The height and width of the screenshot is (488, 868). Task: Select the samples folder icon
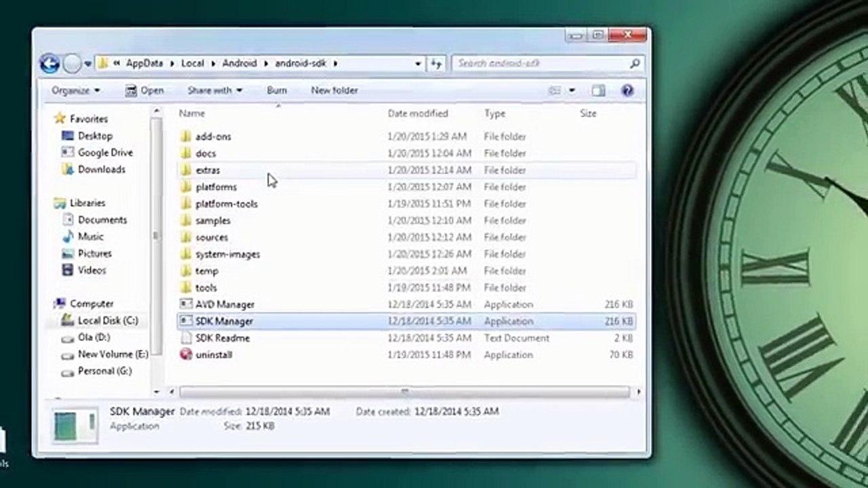point(186,220)
